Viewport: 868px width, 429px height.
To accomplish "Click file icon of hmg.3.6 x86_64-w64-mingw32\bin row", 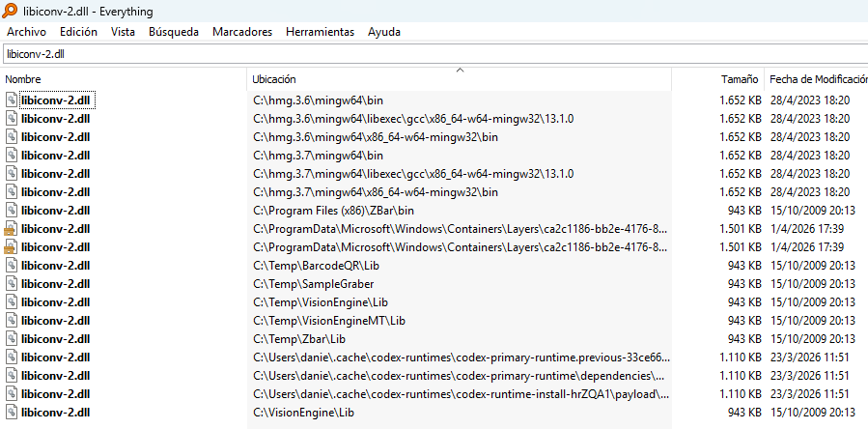I will pyautogui.click(x=12, y=136).
